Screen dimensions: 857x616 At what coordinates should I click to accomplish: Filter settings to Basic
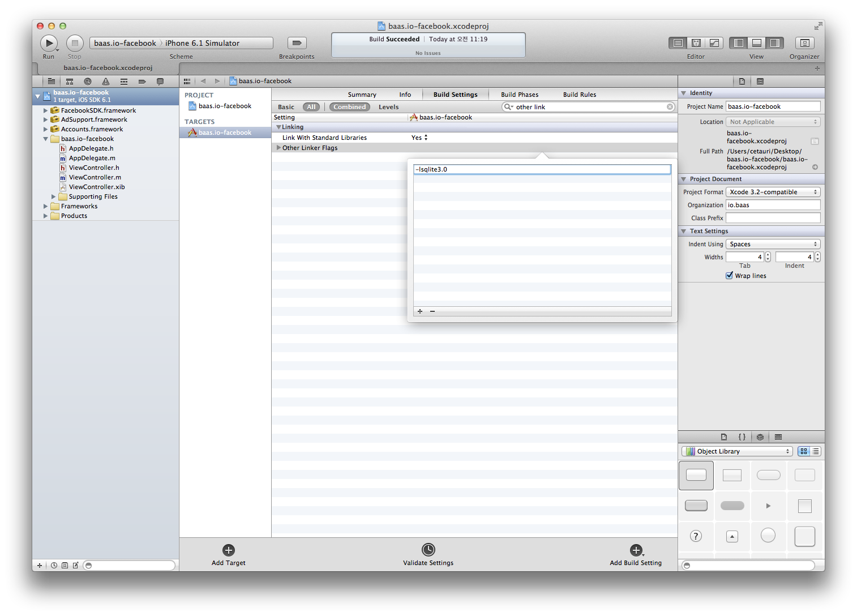coord(286,107)
